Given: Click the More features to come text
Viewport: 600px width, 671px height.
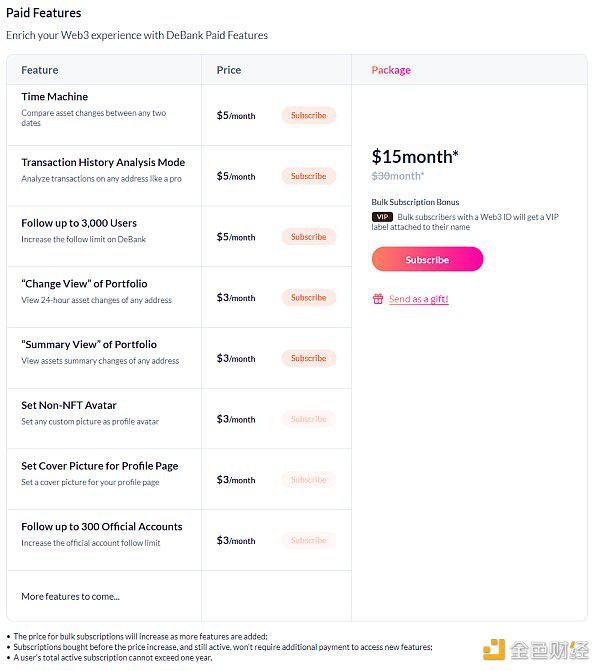Looking at the screenshot, I should pyautogui.click(x=70, y=597).
